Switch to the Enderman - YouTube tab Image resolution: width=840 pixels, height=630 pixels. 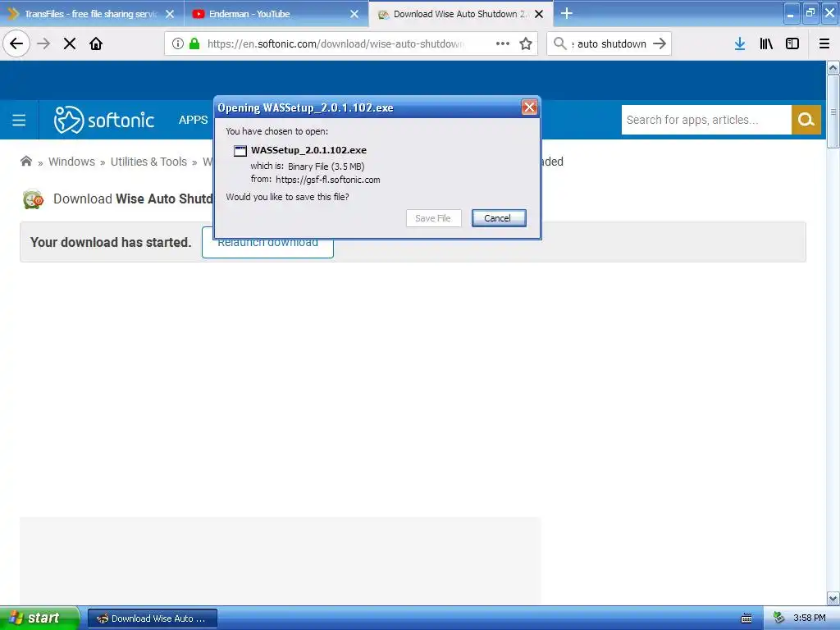click(276, 14)
